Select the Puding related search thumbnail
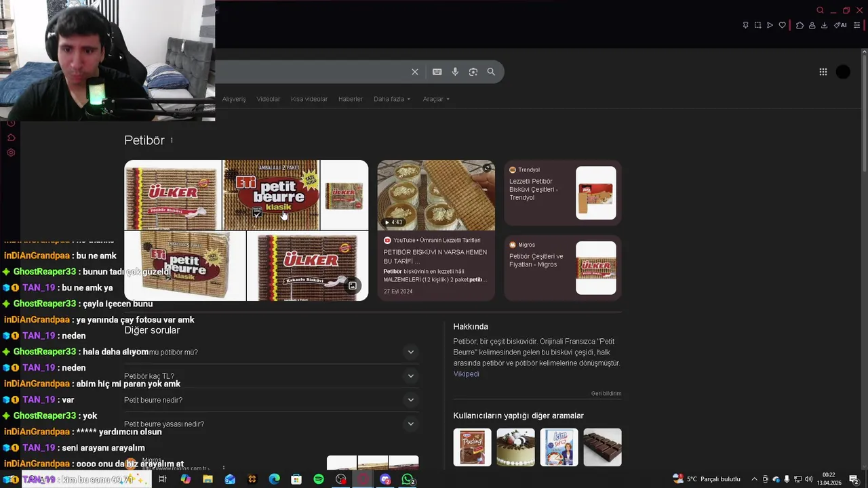 [473, 447]
